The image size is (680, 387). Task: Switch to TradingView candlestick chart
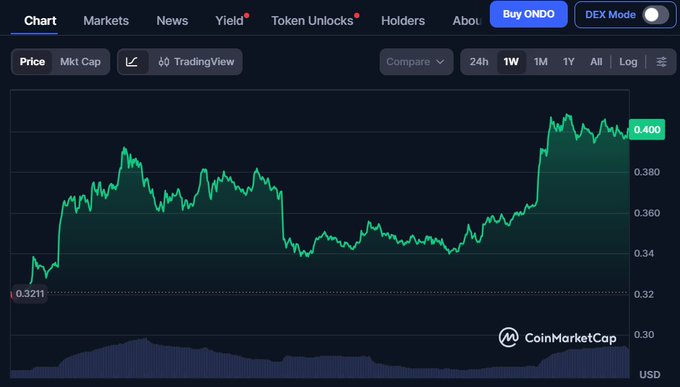(196, 62)
